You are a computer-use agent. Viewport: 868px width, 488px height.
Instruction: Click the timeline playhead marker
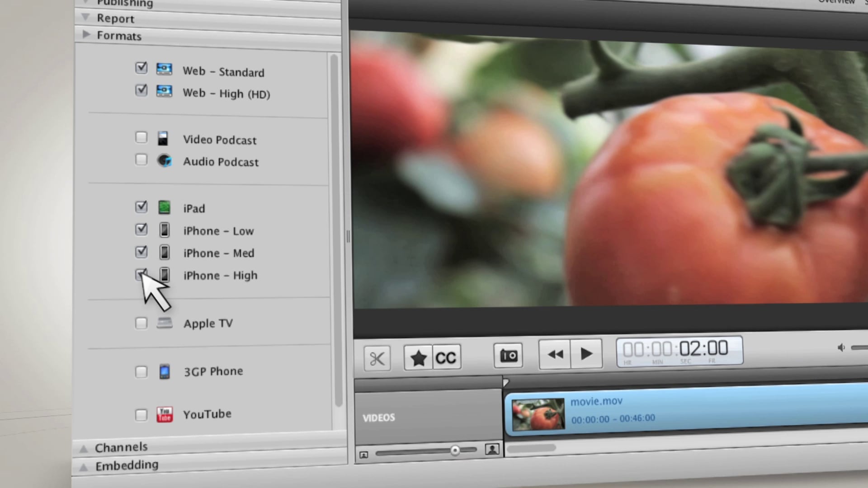[506, 383]
